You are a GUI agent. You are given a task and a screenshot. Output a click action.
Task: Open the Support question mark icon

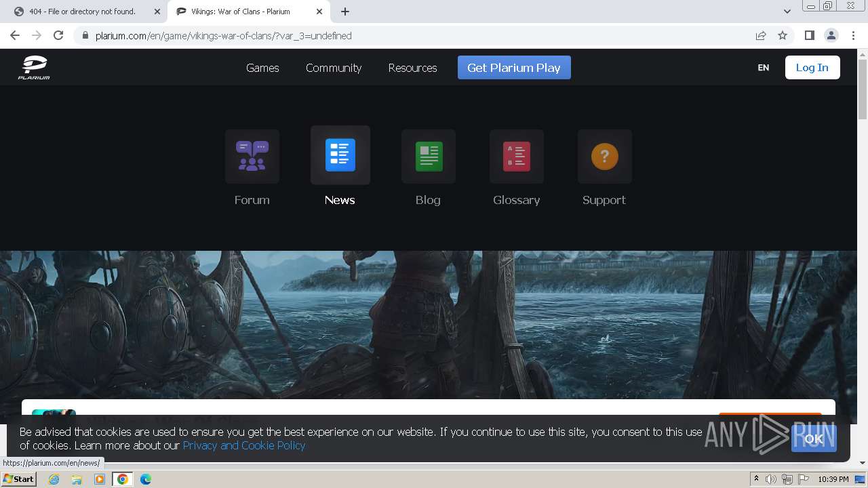pos(605,157)
